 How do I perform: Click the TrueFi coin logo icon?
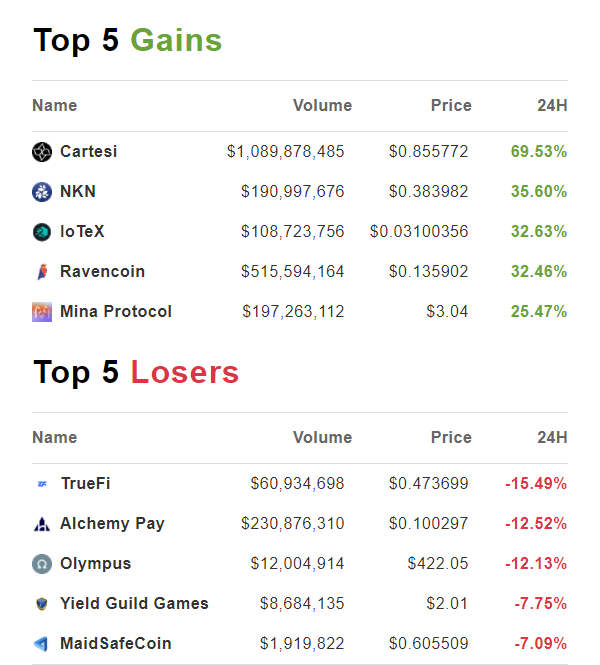click(41, 484)
